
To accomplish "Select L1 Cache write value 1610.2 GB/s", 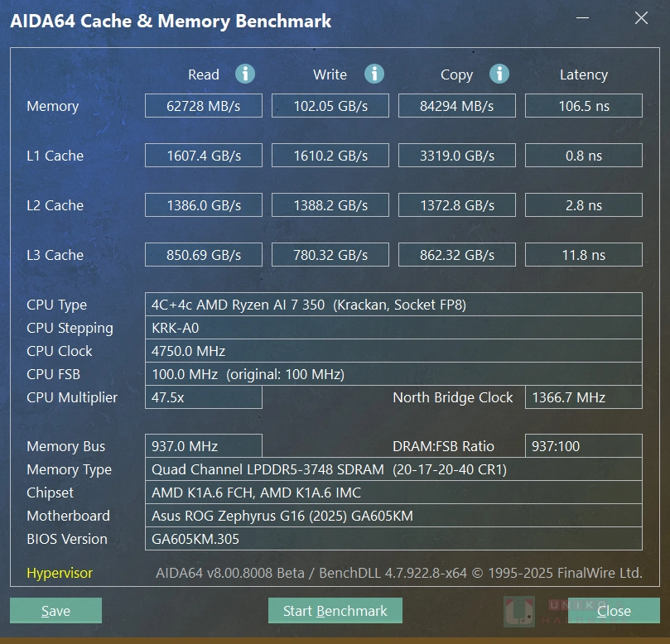I will [x=330, y=156].
